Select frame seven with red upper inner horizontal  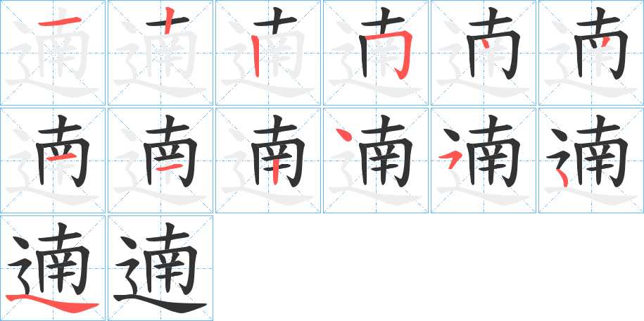[x=53, y=160]
